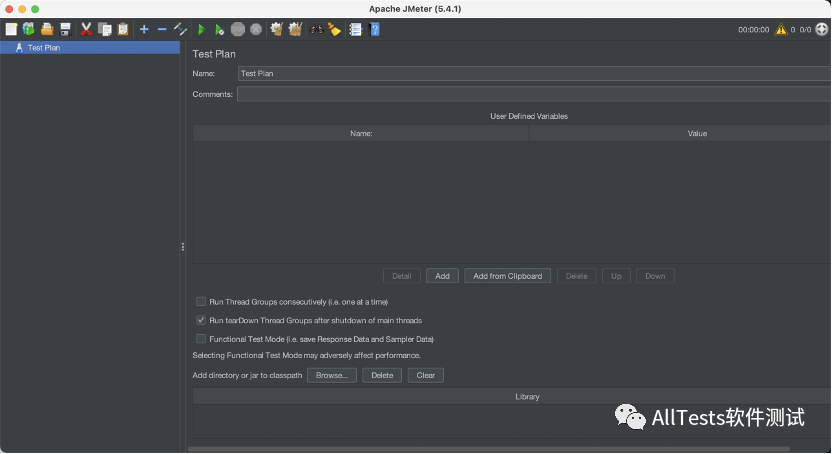Create a new test plan via toolbar icon
Screen dimensions: 832x454
[x=11, y=29]
